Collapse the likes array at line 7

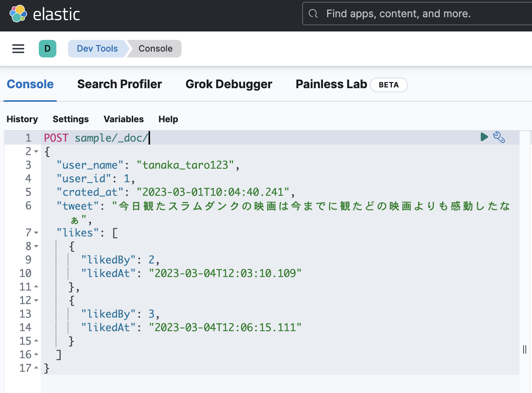coord(36,233)
